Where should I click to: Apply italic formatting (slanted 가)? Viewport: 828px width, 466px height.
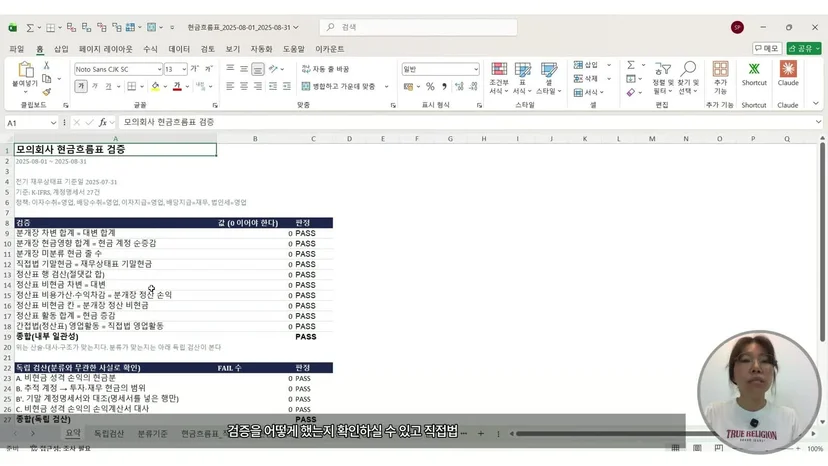(95, 86)
